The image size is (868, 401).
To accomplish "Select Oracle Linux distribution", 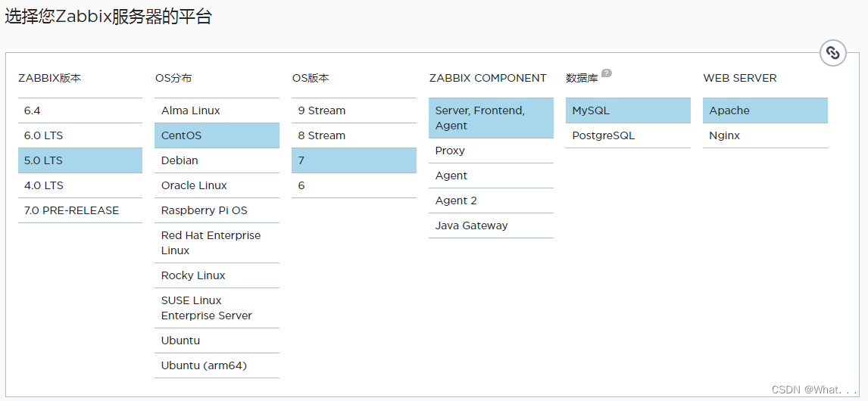I will click(x=217, y=185).
